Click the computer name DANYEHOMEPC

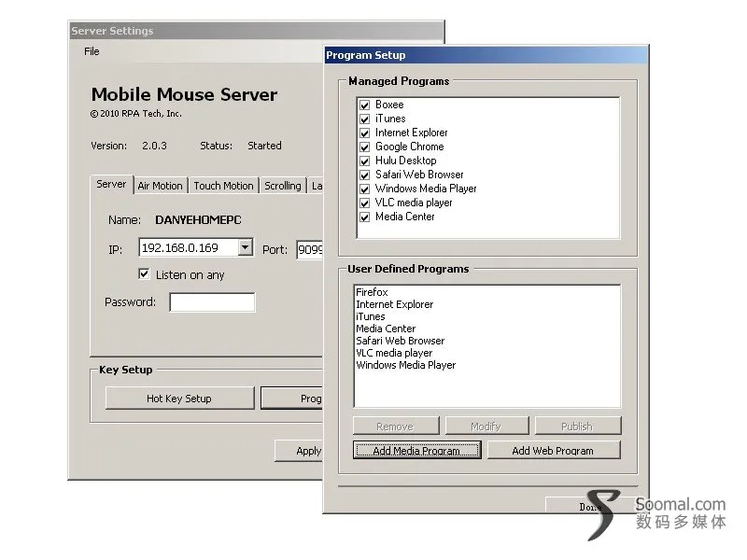[198, 220]
